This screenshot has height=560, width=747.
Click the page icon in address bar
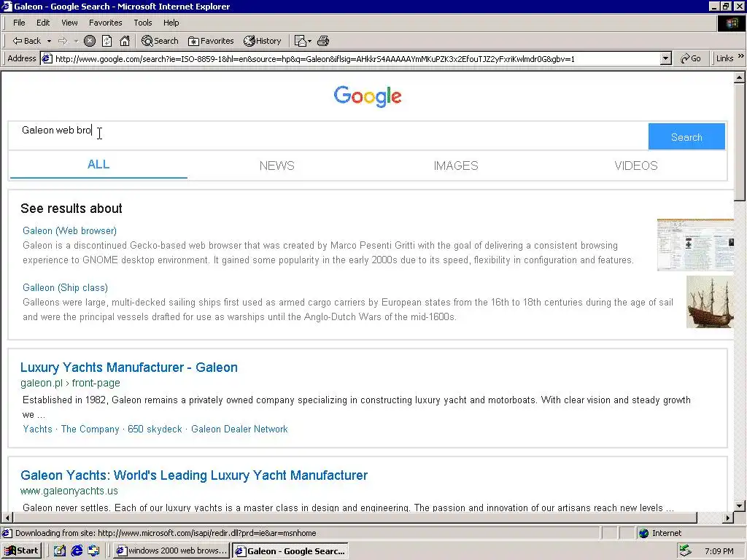coord(47,59)
